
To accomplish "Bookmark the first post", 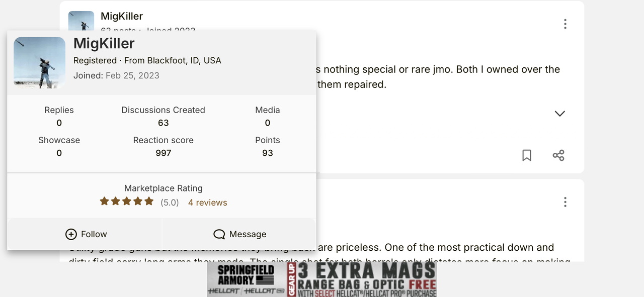I will click(x=527, y=155).
